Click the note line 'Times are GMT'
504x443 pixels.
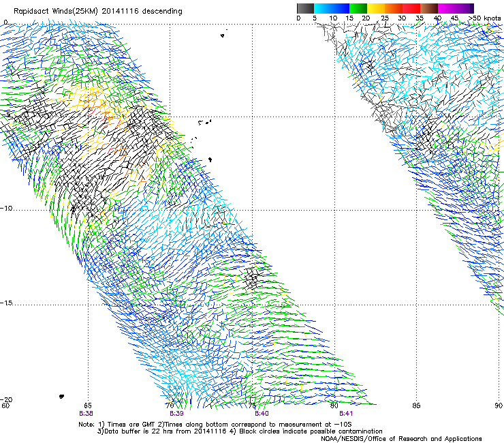(130, 425)
